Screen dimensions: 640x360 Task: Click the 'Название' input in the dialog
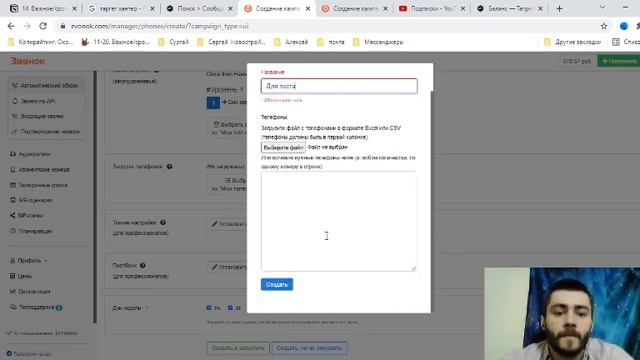coord(339,86)
